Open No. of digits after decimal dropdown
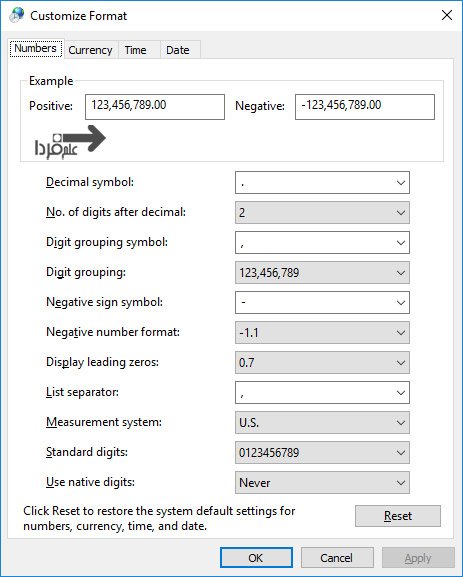463x577 pixels. pos(322,212)
